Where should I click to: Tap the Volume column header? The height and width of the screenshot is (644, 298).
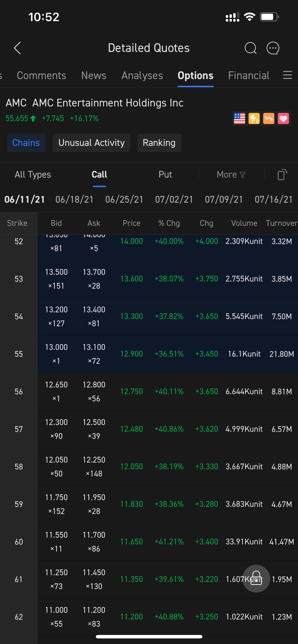[x=244, y=223]
